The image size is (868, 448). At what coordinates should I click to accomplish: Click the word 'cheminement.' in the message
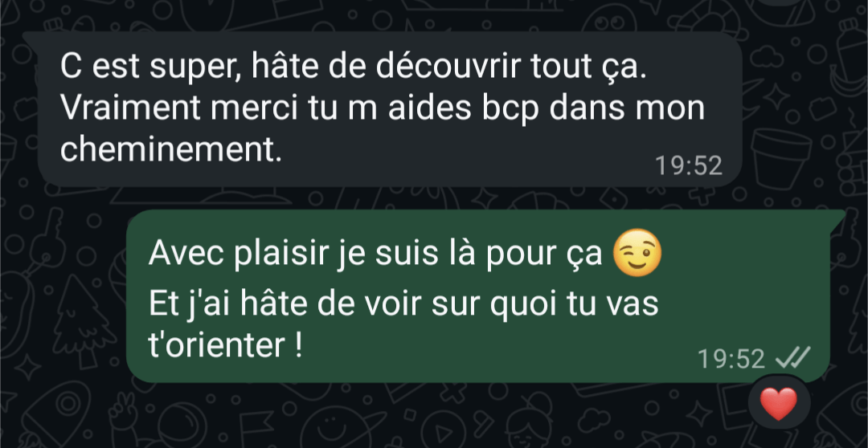(171, 150)
